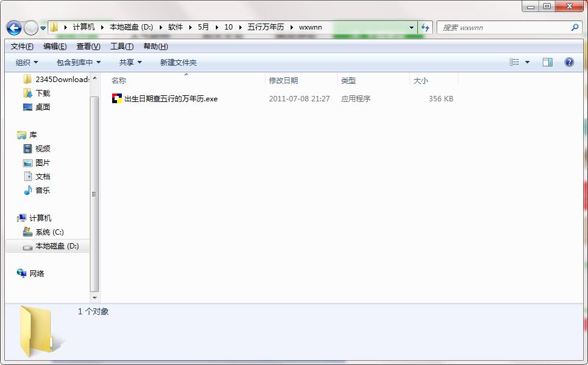Open the 文件(F) menu
Image resolution: width=588 pixels, height=365 pixels.
click(x=22, y=46)
